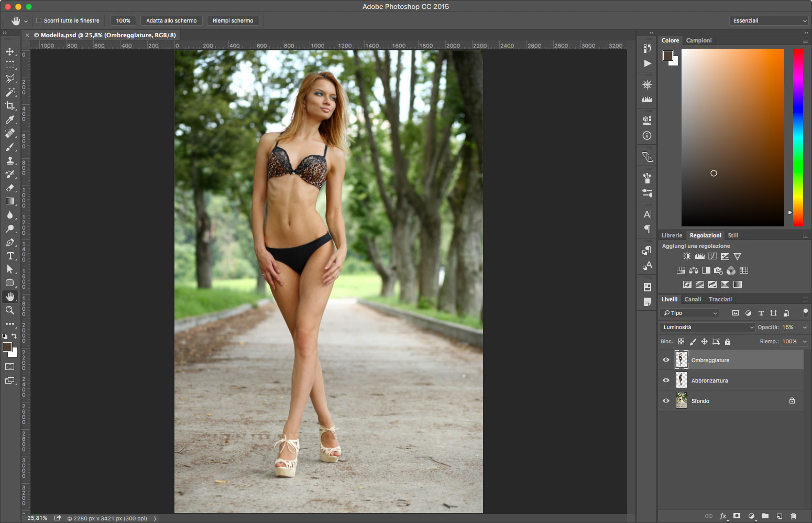Toggle lock transparent pixels
The width and height of the screenshot is (812, 523).
click(x=681, y=342)
